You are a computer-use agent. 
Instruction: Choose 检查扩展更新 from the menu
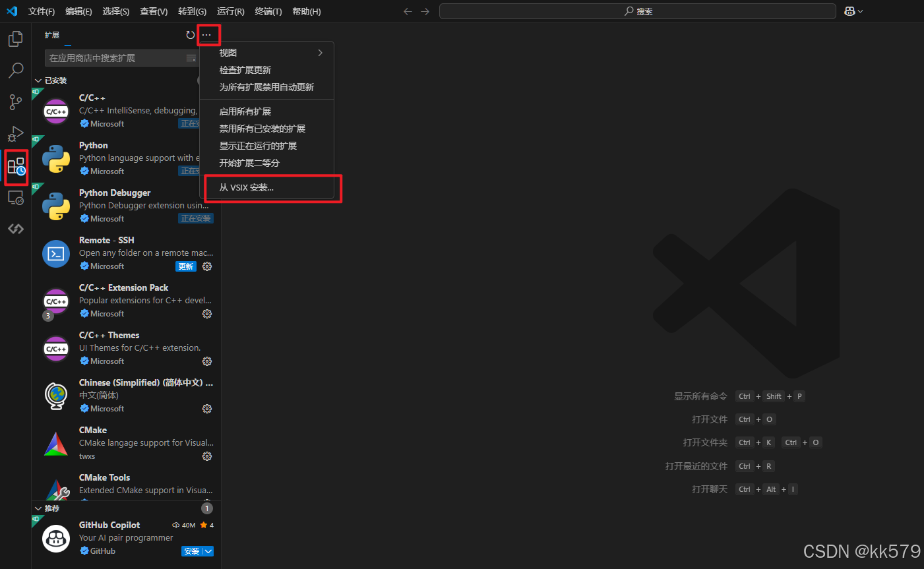pos(267,70)
